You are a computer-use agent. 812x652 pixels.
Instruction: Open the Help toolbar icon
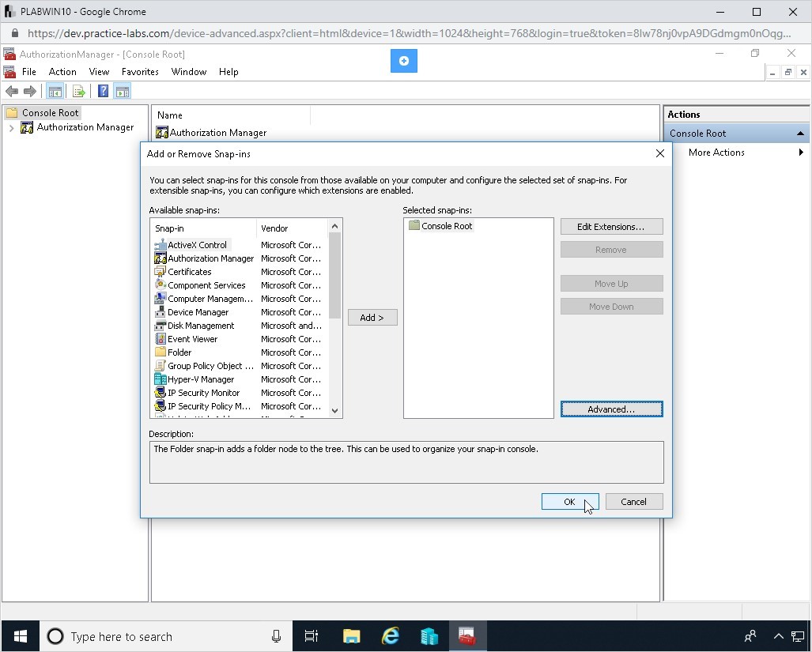tap(103, 92)
